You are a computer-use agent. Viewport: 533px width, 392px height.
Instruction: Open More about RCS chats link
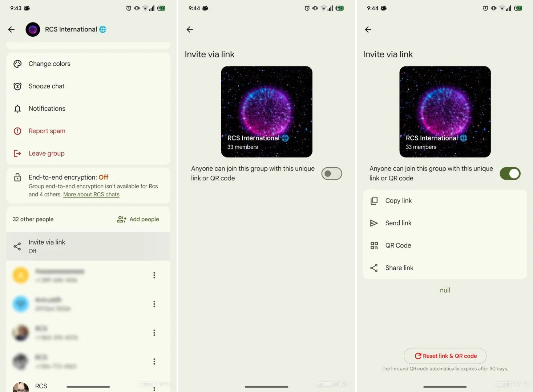click(x=91, y=195)
